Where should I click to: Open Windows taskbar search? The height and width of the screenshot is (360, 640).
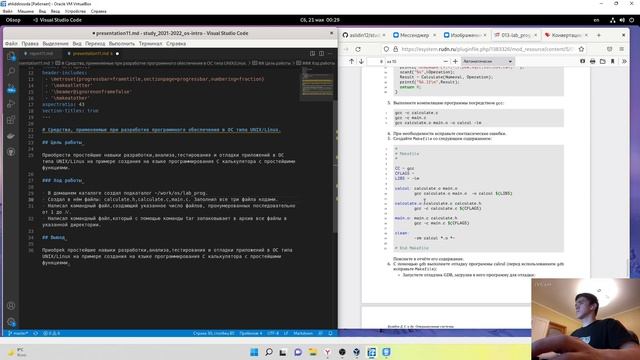pos(269,352)
